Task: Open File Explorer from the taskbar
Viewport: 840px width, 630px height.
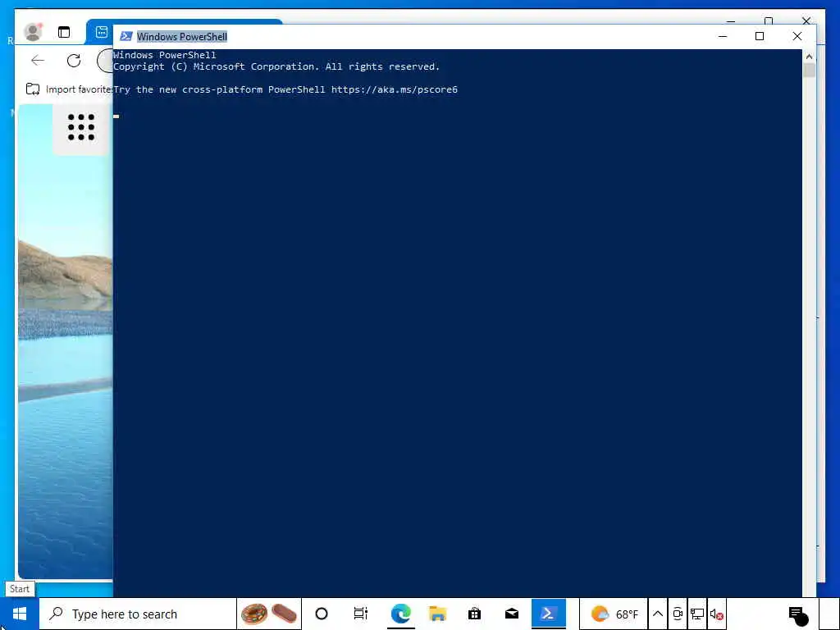Action: pyautogui.click(x=438, y=614)
